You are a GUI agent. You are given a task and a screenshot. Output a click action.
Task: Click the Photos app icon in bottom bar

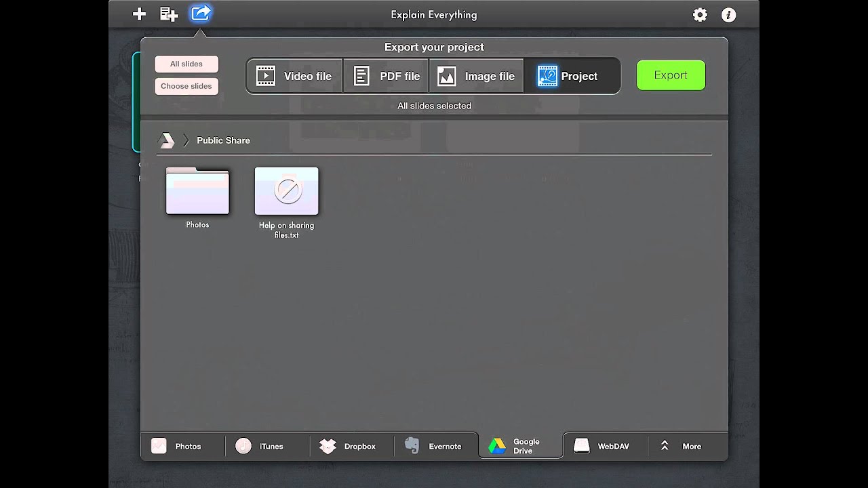[159, 446]
